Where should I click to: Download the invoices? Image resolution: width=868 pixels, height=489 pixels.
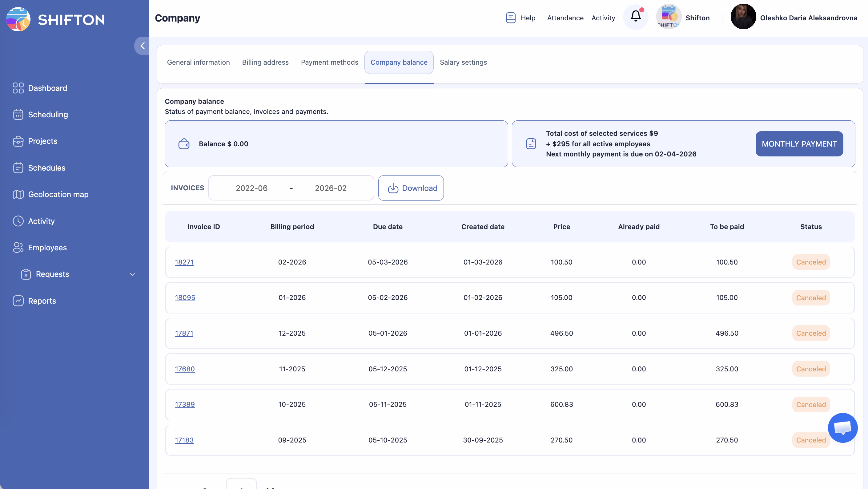tap(411, 188)
